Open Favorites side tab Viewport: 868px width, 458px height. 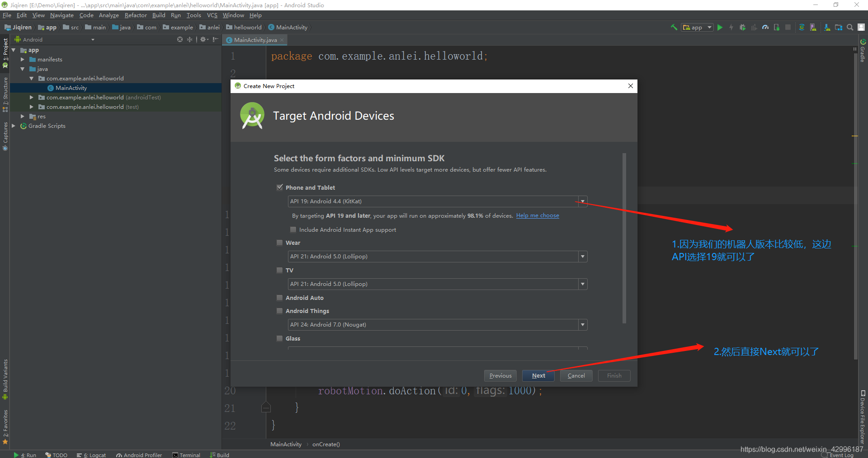(x=5, y=427)
